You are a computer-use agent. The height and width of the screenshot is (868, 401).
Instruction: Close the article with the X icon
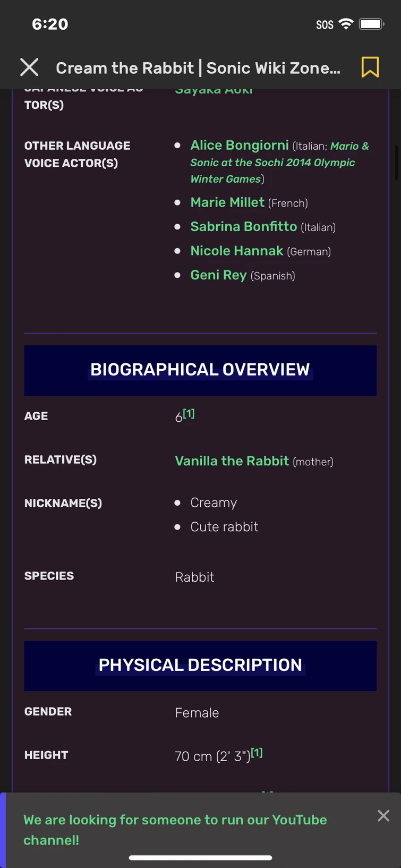[x=29, y=67]
